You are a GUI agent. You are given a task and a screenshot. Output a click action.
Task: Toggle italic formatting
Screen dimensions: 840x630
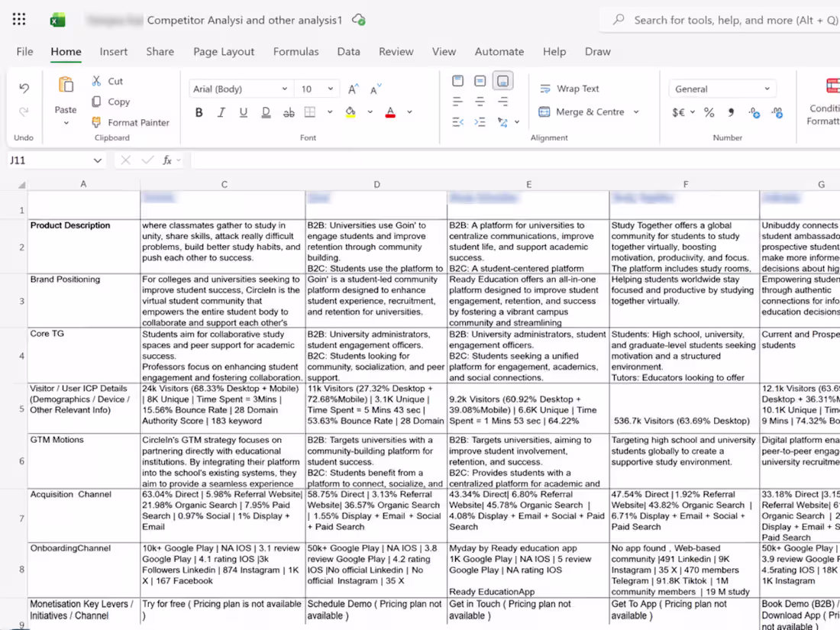pos(221,112)
